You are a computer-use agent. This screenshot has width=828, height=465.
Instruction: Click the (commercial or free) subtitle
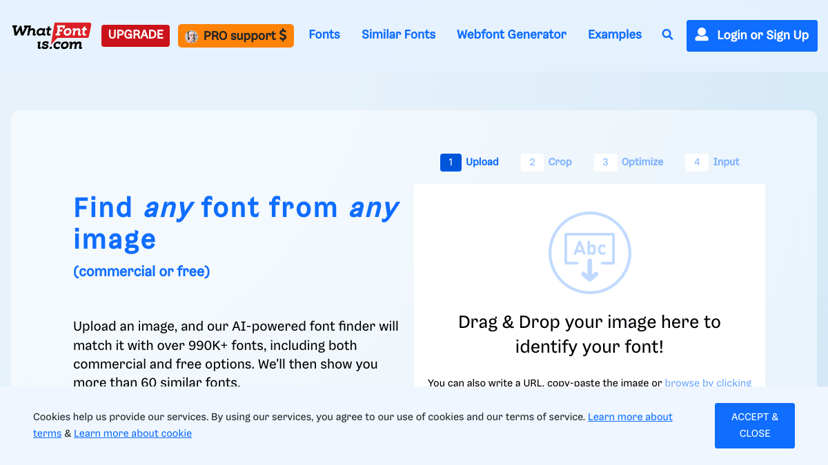pos(142,271)
